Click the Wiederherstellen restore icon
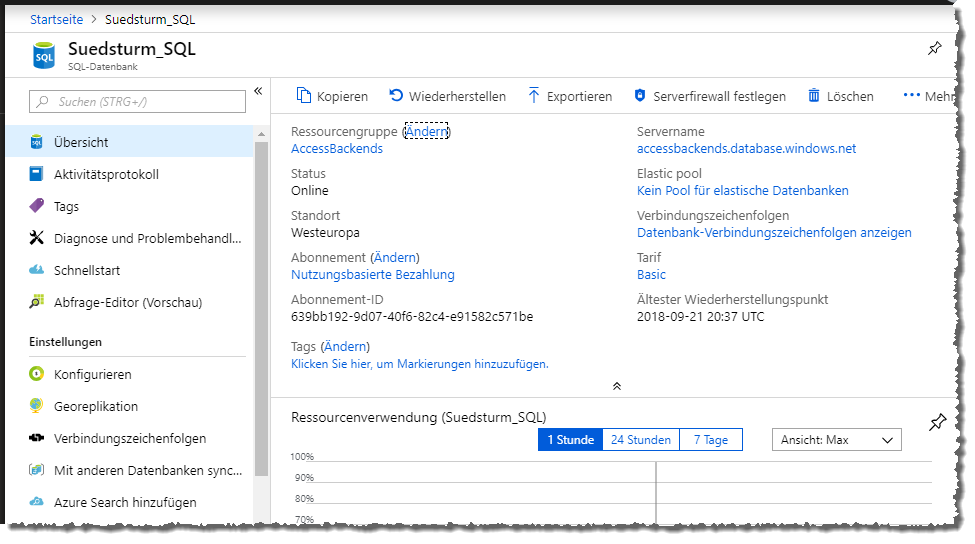The image size is (975, 544). (396, 95)
